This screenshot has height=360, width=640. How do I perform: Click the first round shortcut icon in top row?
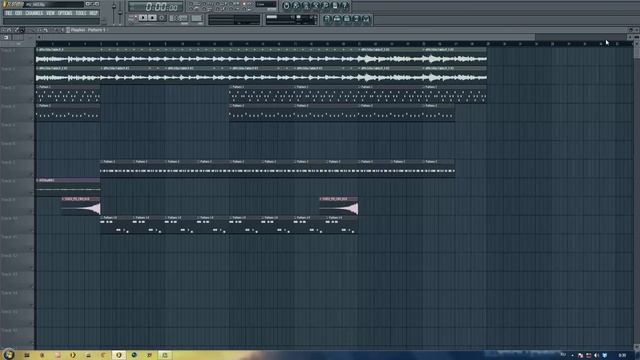click(286, 5)
